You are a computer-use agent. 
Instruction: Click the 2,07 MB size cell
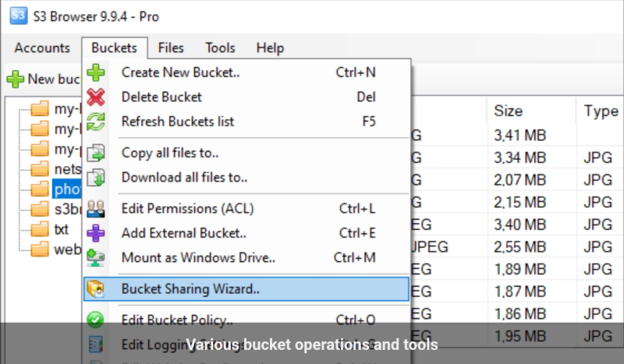pyautogui.click(x=519, y=180)
